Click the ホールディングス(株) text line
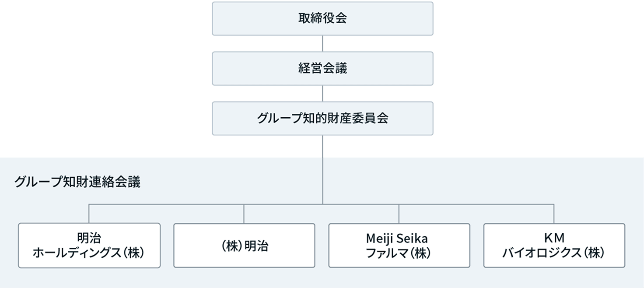 click(x=89, y=253)
